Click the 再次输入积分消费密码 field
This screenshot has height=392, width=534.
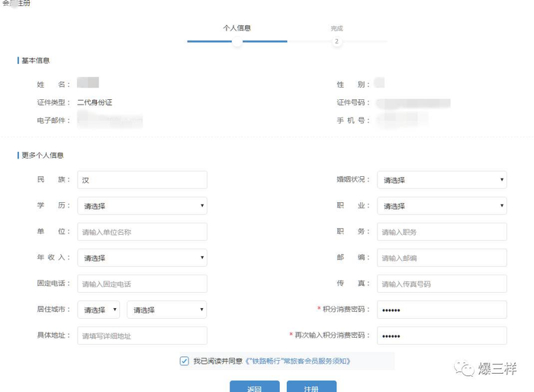442,336
